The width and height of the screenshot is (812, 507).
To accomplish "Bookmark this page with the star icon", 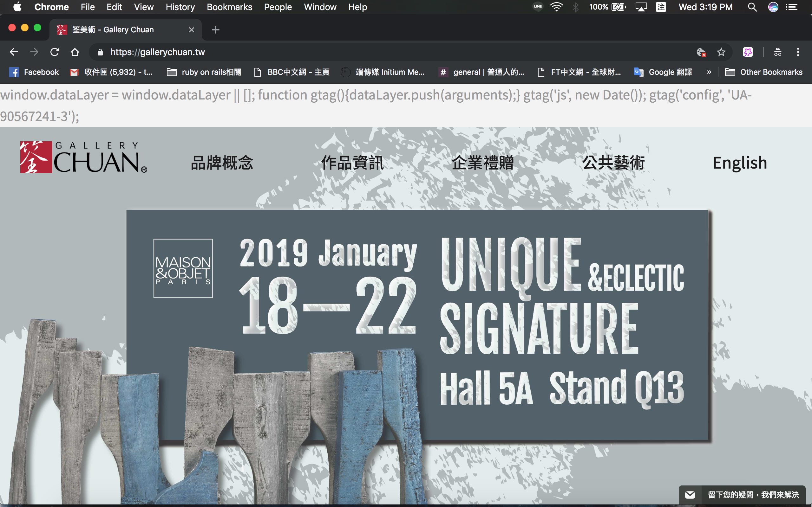I will pyautogui.click(x=721, y=52).
